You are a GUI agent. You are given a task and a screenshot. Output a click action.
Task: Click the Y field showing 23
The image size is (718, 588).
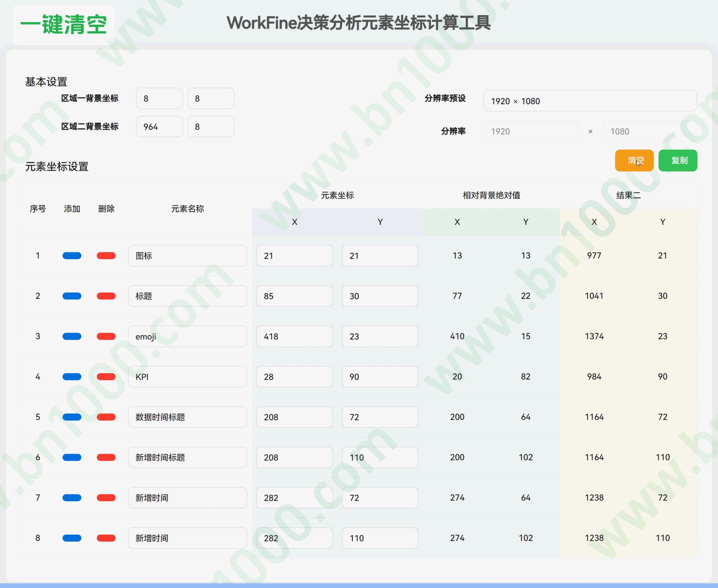click(x=380, y=336)
